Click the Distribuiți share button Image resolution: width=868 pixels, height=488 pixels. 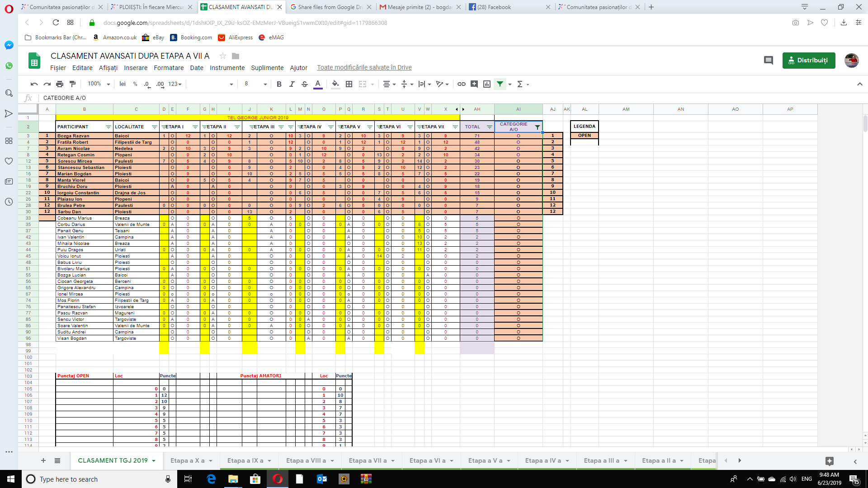tap(808, 60)
